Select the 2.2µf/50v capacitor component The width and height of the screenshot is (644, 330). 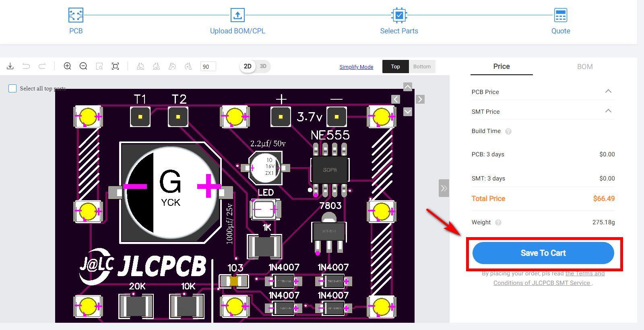pyautogui.click(x=266, y=167)
